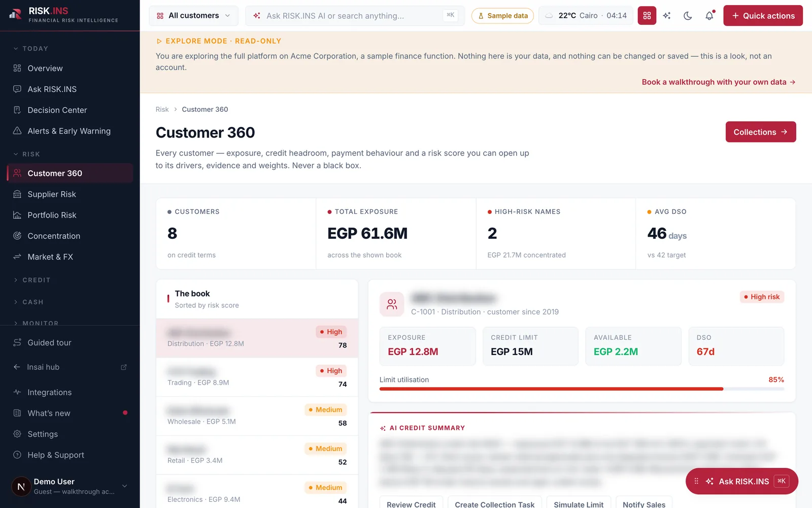Click the Decision Center icon
This screenshot has width=812, height=508.
click(x=17, y=110)
